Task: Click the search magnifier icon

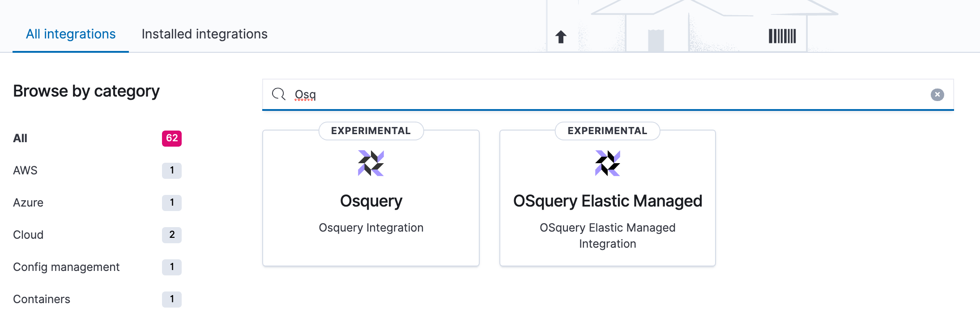Action: click(279, 94)
